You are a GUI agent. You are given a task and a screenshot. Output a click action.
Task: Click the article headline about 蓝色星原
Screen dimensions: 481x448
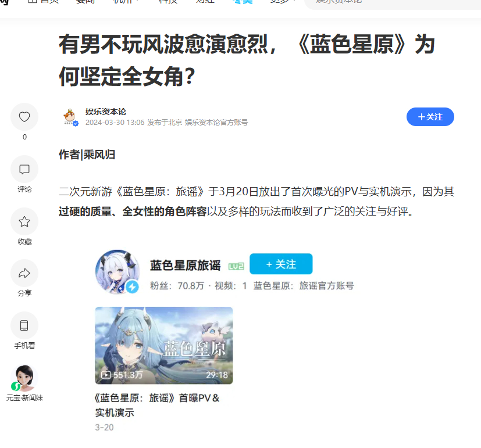point(247,60)
